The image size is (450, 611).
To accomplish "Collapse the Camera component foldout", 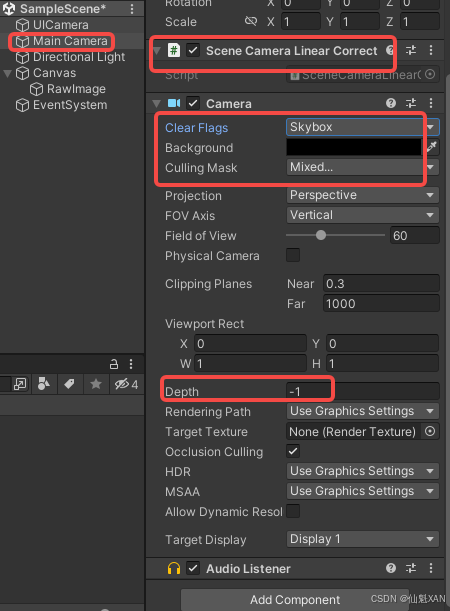I will [x=157, y=104].
